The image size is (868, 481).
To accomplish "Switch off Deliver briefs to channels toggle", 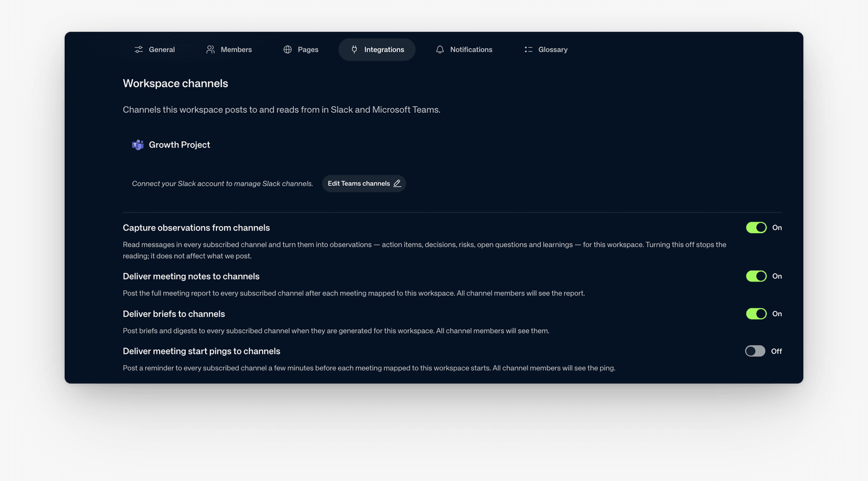I will click(756, 313).
